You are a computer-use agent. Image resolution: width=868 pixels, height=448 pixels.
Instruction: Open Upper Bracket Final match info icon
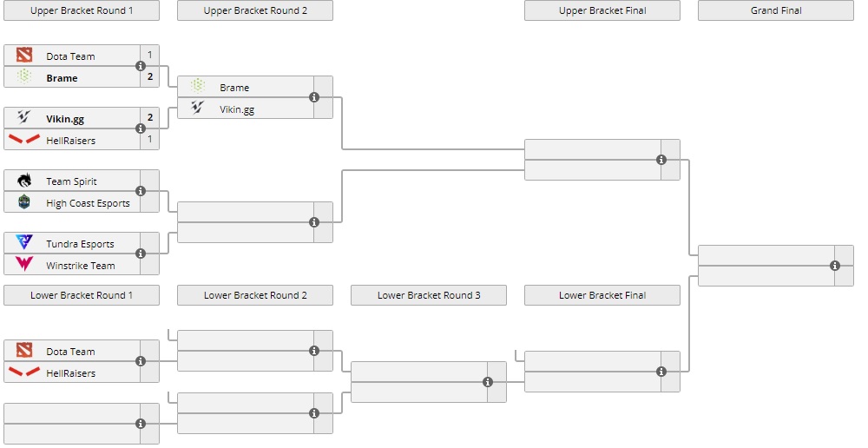[x=661, y=160]
